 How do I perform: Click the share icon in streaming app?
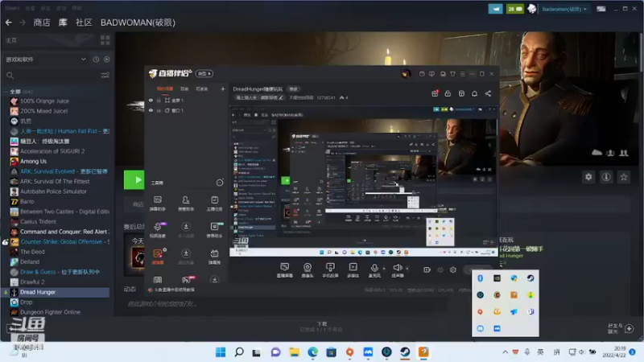tap(488, 93)
